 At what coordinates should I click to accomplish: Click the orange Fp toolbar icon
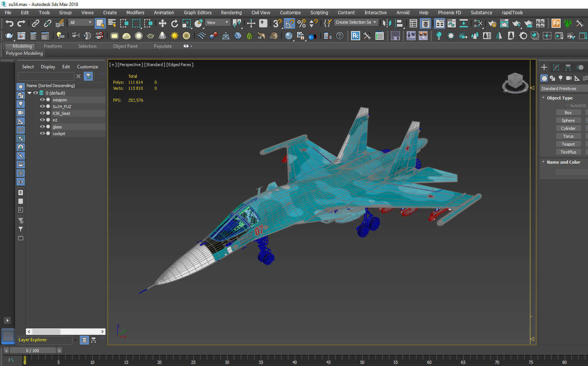point(556,24)
